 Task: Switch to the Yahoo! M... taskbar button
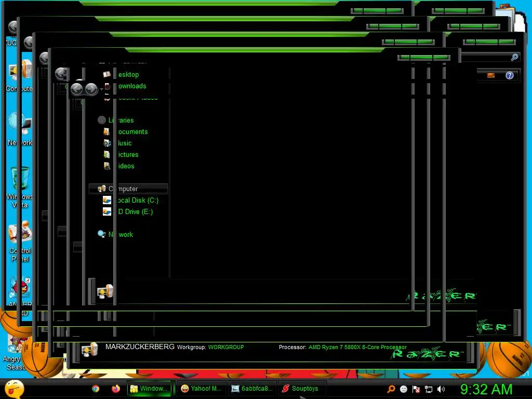pos(201,389)
